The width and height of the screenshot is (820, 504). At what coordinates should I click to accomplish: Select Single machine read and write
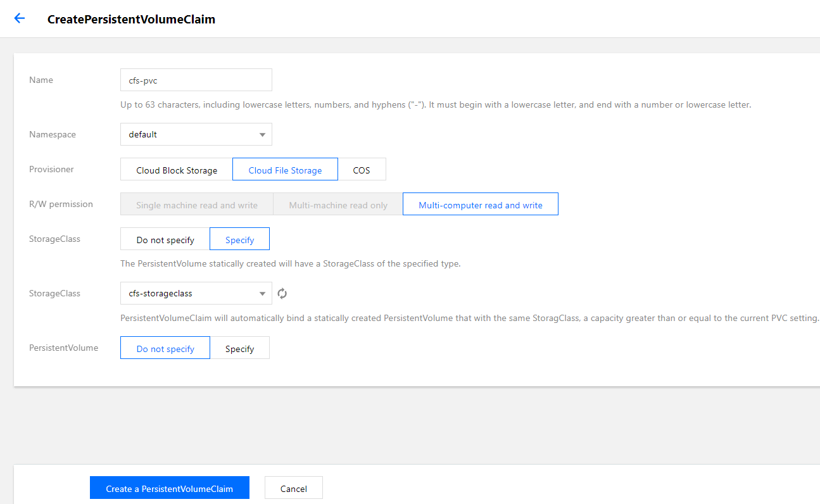click(196, 205)
